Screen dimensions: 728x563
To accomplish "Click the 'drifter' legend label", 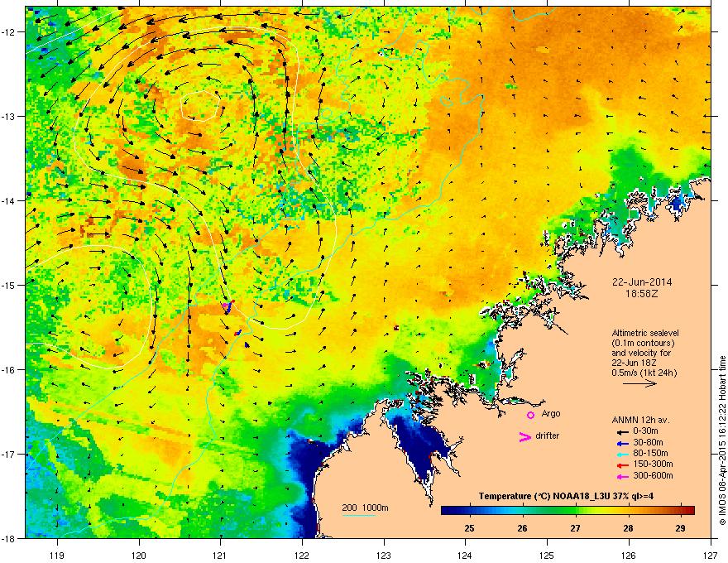I will coord(548,435).
